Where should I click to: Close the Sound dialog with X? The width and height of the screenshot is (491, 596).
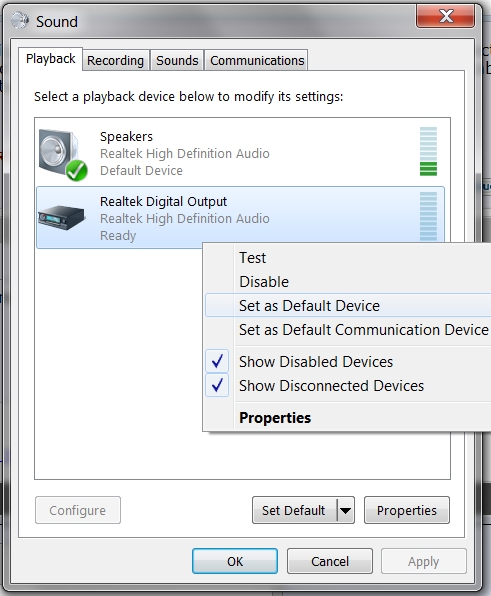[x=445, y=16]
